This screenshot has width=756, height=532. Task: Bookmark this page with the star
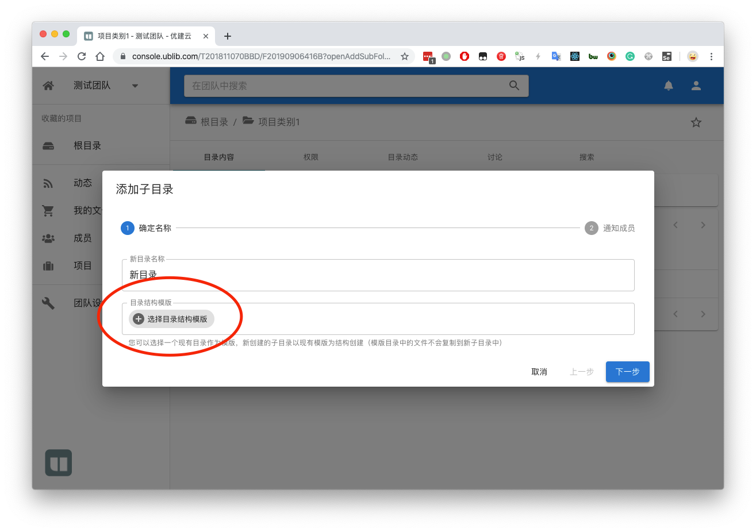[x=405, y=56]
